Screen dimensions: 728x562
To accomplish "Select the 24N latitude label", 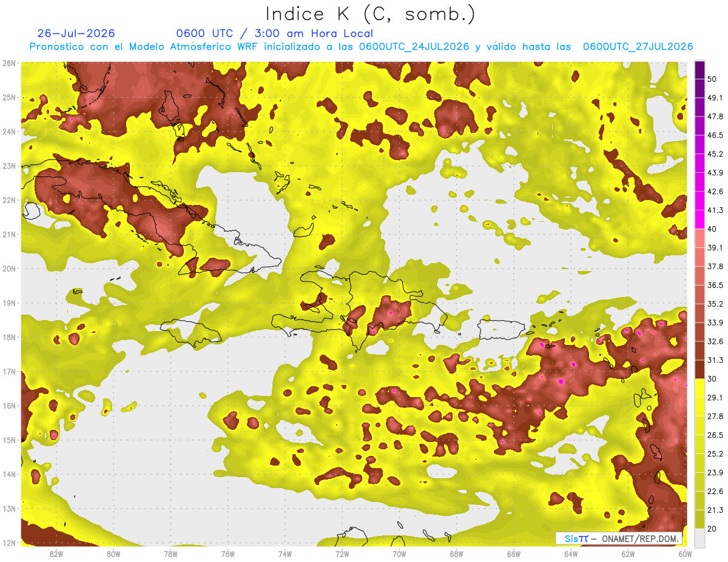I will click(x=9, y=132).
